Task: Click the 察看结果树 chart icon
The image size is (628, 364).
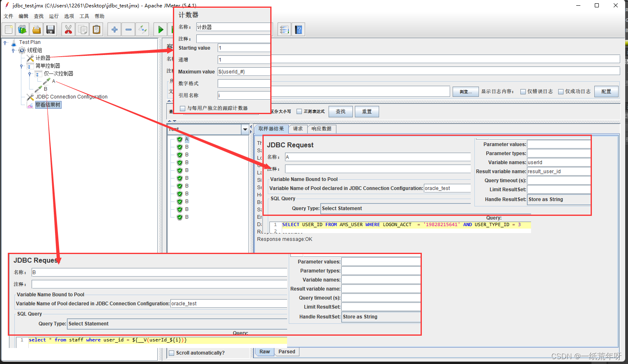Action: (x=30, y=105)
